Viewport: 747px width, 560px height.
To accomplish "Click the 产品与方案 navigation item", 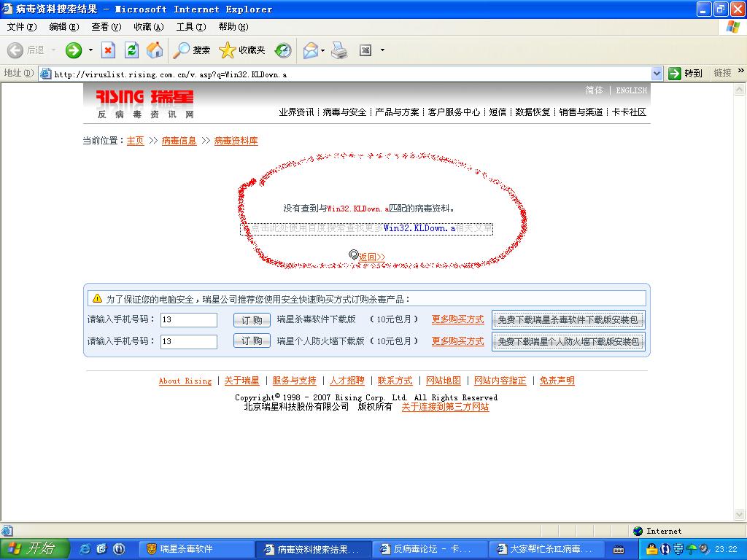I will [x=397, y=112].
